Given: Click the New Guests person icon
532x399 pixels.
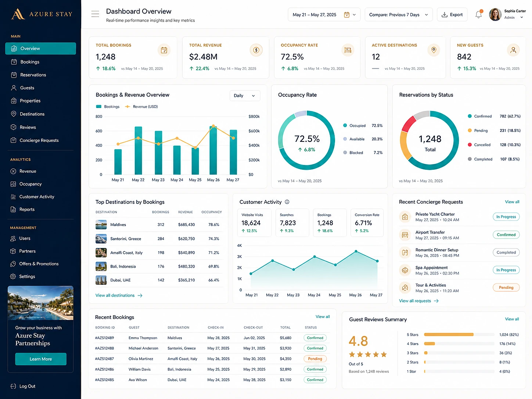Looking at the screenshot, I should click(513, 50).
